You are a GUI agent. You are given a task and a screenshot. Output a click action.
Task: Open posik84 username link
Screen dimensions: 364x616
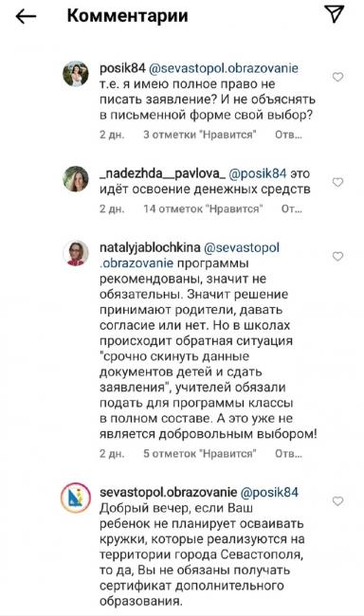(x=122, y=68)
